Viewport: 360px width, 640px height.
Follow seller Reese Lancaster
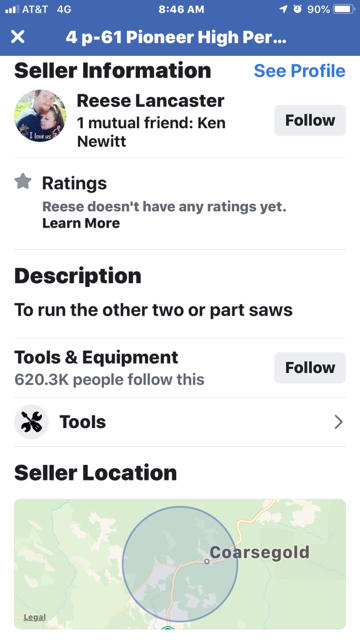tap(310, 120)
